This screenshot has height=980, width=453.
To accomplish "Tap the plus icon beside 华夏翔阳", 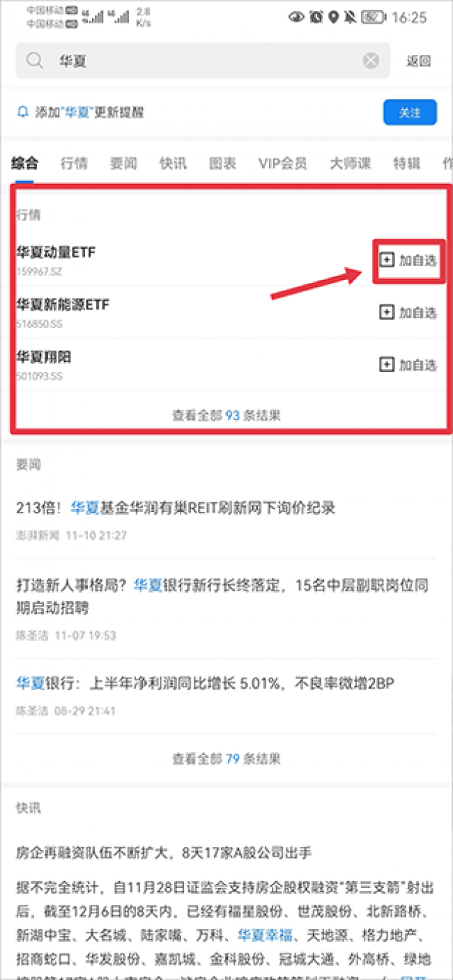I will 386,364.
